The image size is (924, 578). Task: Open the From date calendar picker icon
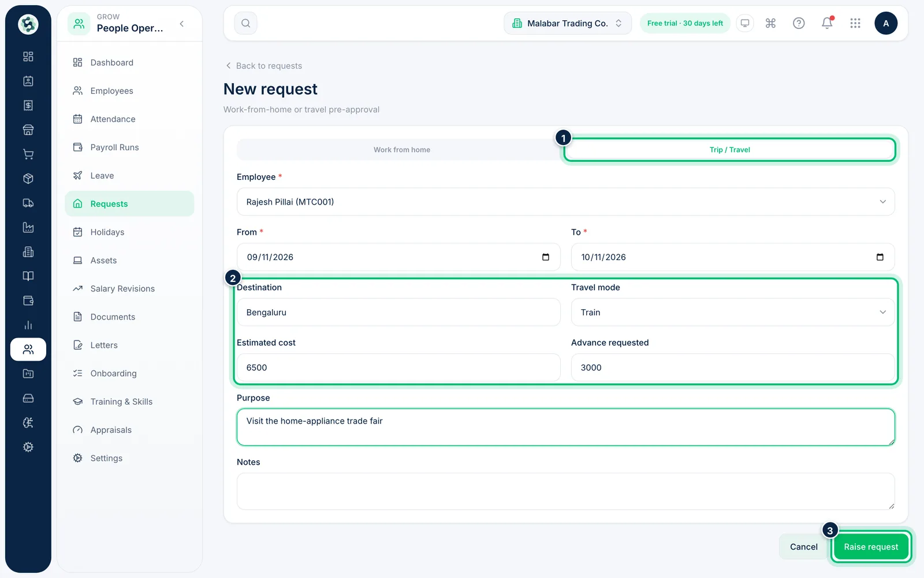pos(546,257)
